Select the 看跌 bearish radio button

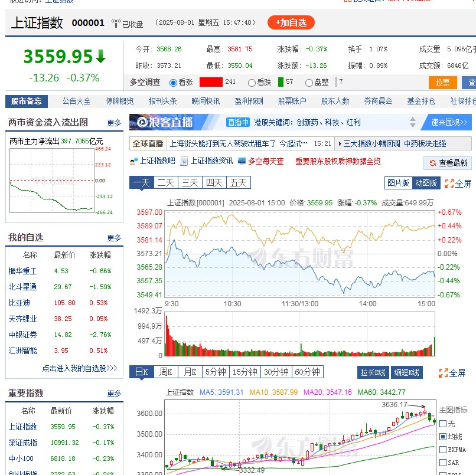(x=251, y=83)
